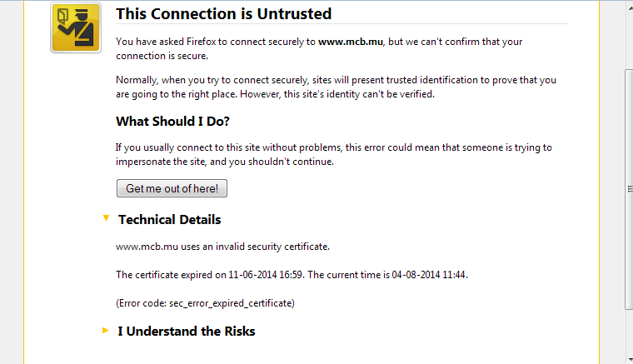
Task: Click the 'site's identity can't be verified' line
Action: pos(275,94)
